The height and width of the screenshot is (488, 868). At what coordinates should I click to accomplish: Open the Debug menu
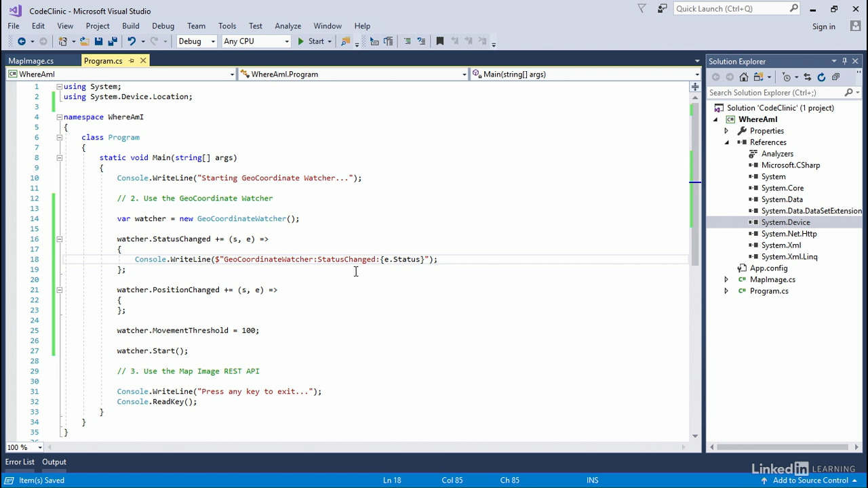pos(163,26)
